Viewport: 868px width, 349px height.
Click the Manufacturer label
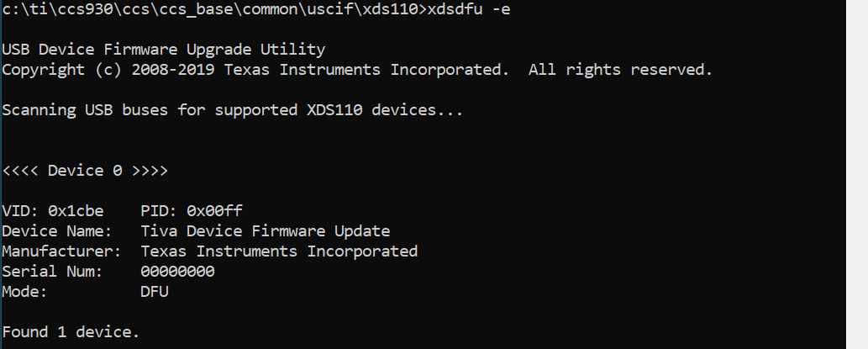coord(61,251)
